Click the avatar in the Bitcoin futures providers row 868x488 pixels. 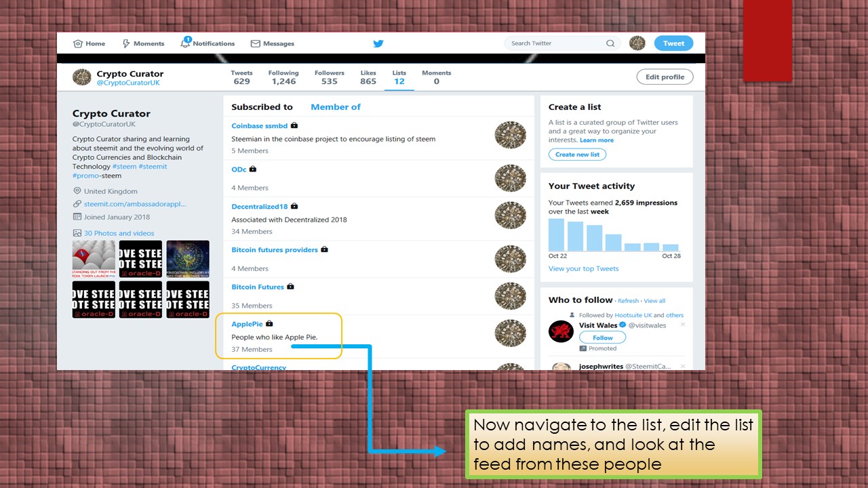[x=511, y=259]
